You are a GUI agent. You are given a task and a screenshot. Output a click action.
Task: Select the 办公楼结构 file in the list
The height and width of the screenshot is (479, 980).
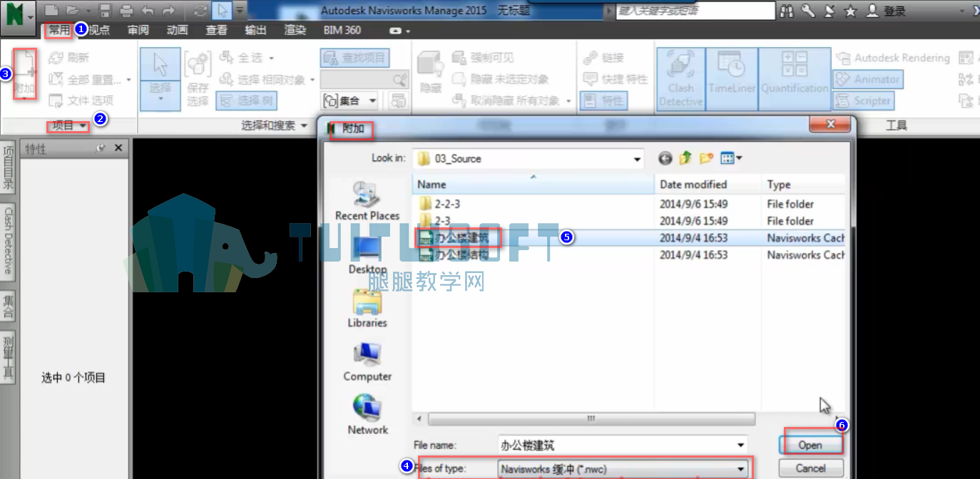460,254
